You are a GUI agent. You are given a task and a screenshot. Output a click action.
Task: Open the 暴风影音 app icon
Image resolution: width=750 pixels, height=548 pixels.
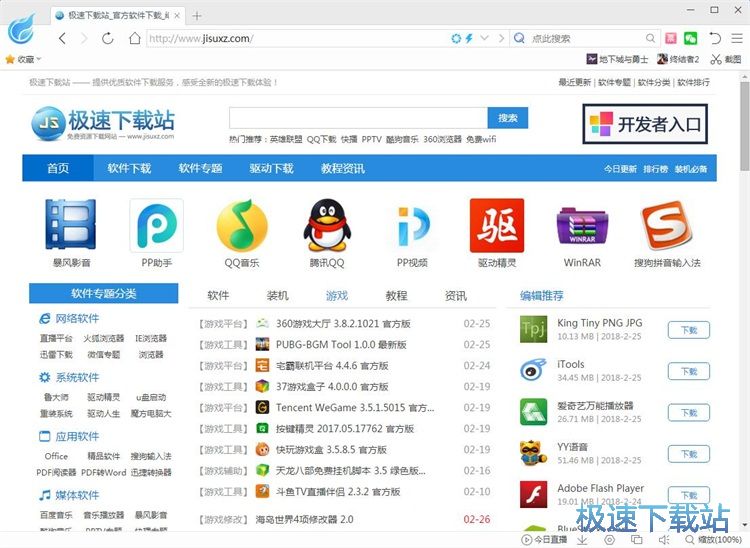point(71,225)
